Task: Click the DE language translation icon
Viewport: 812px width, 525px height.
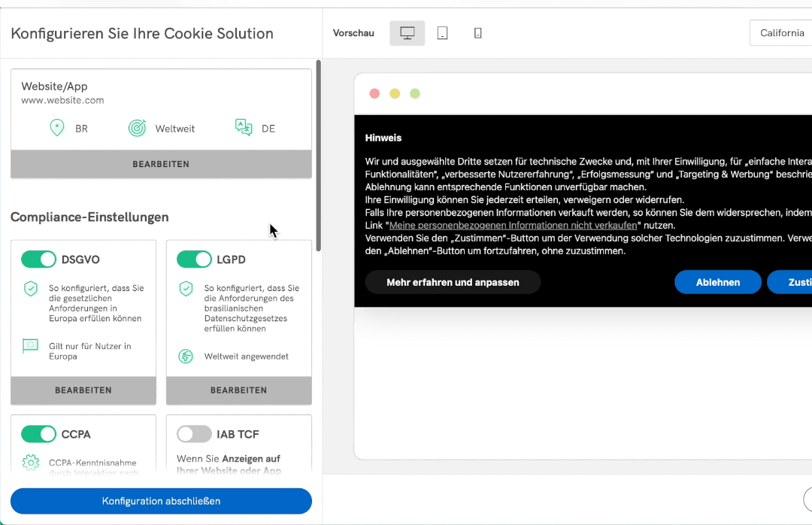Action: tap(244, 128)
